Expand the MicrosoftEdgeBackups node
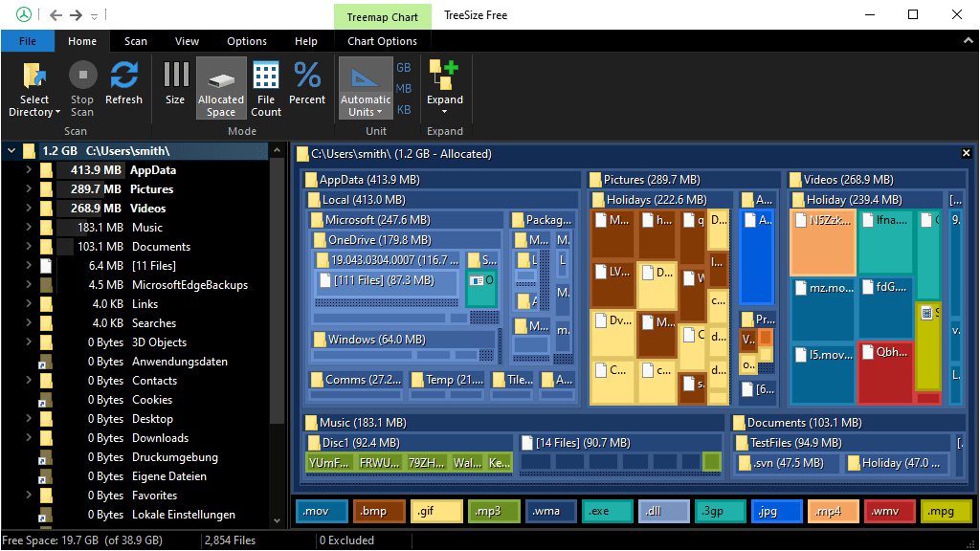The width and height of the screenshot is (980, 551). coord(29,285)
